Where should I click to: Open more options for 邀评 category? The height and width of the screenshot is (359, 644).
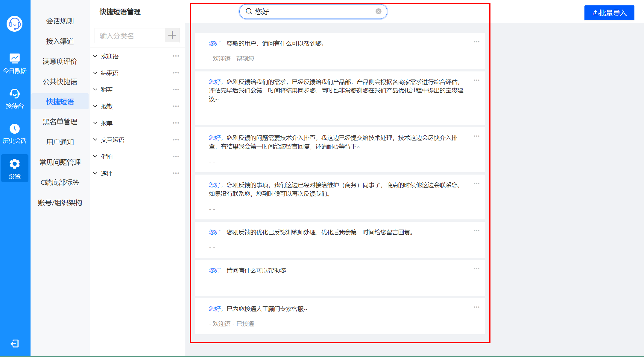176,173
